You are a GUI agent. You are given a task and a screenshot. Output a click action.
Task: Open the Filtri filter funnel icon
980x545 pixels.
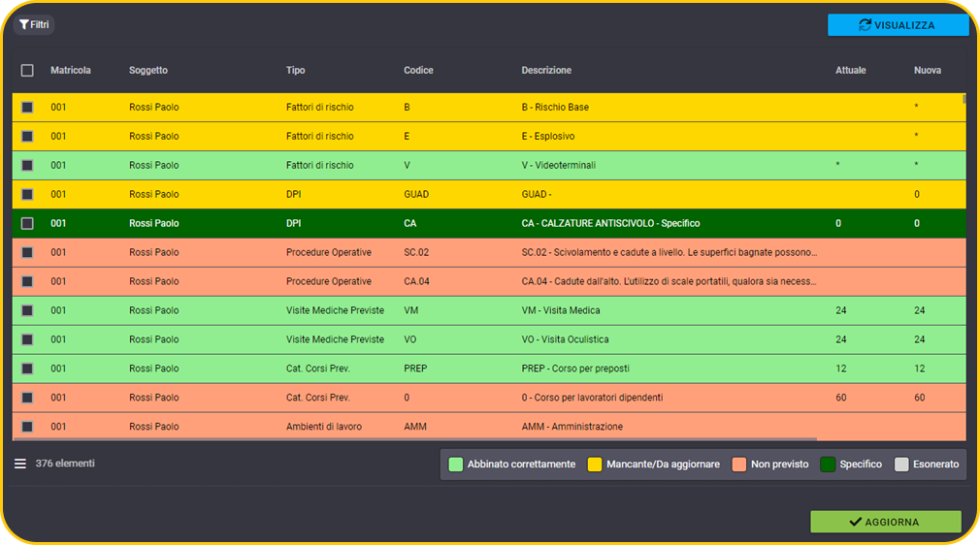(23, 24)
